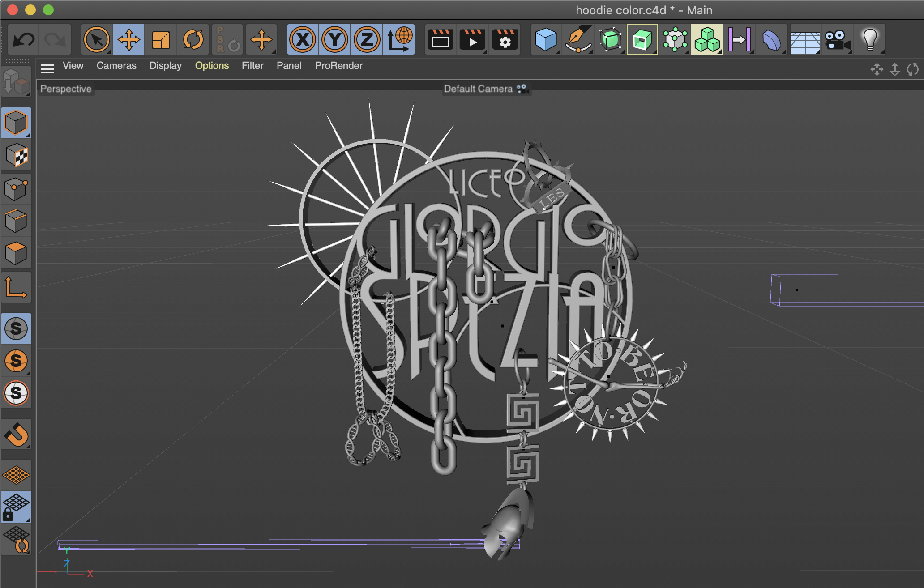Add a Camera object
Image resolution: width=924 pixels, height=588 pixels.
[x=837, y=40]
